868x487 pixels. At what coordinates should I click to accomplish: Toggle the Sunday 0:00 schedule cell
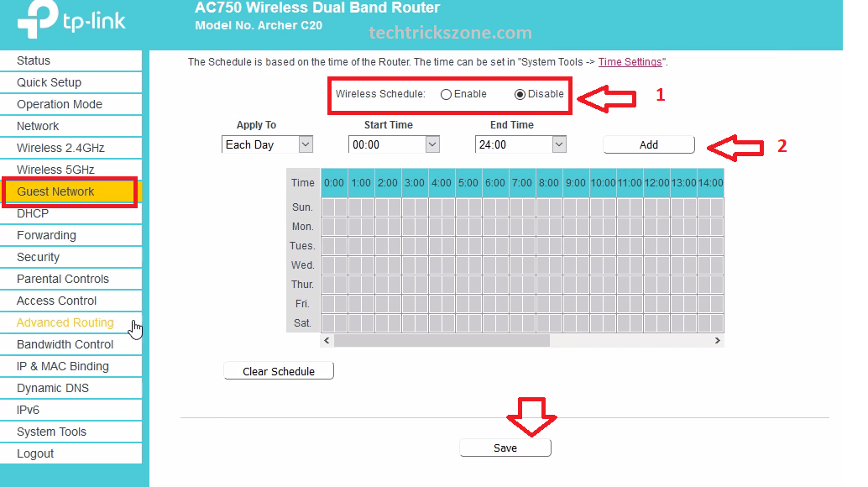point(328,207)
